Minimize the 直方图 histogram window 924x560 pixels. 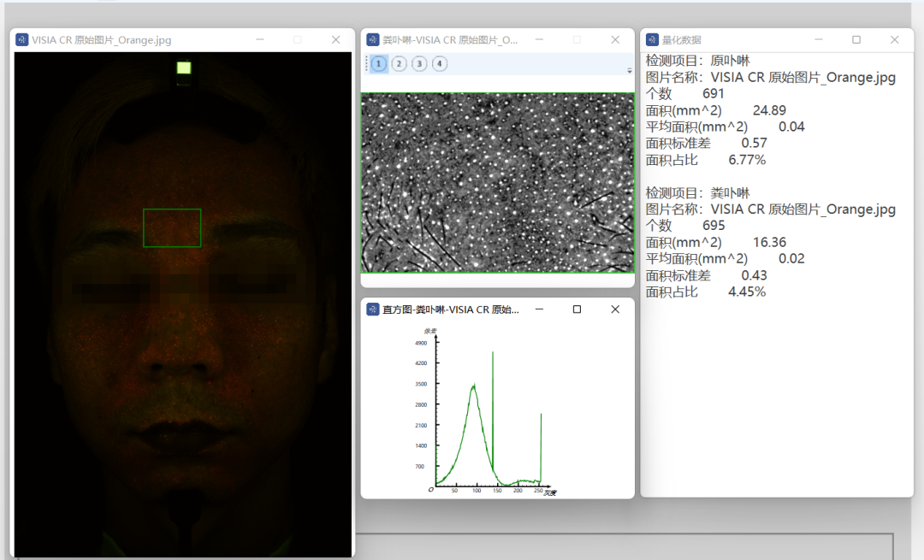point(539,309)
